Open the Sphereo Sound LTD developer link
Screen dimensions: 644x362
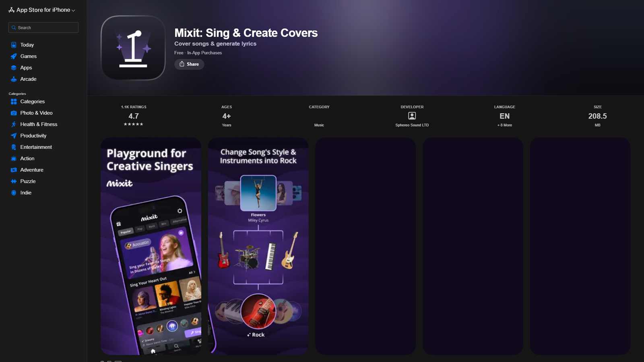coord(412,125)
